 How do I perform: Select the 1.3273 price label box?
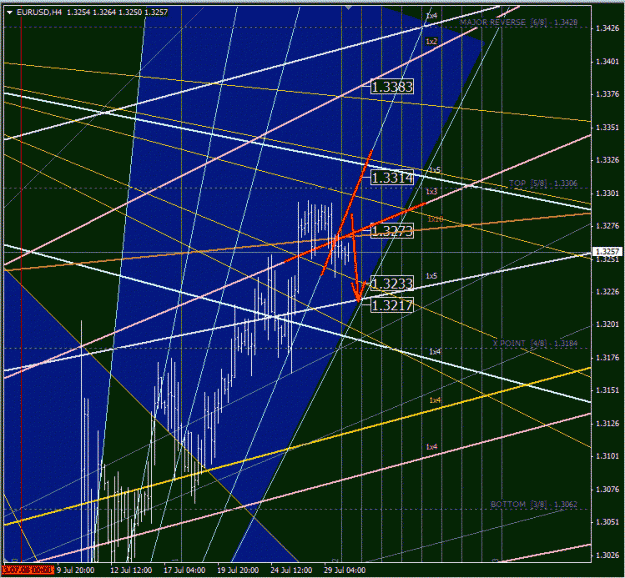click(392, 230)
